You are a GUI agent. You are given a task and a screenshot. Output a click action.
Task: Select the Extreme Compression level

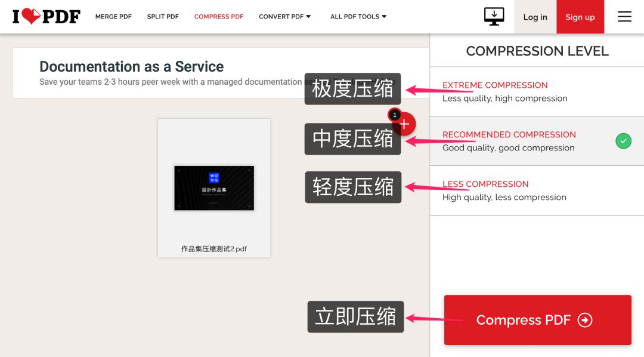[x=537, y=92]
